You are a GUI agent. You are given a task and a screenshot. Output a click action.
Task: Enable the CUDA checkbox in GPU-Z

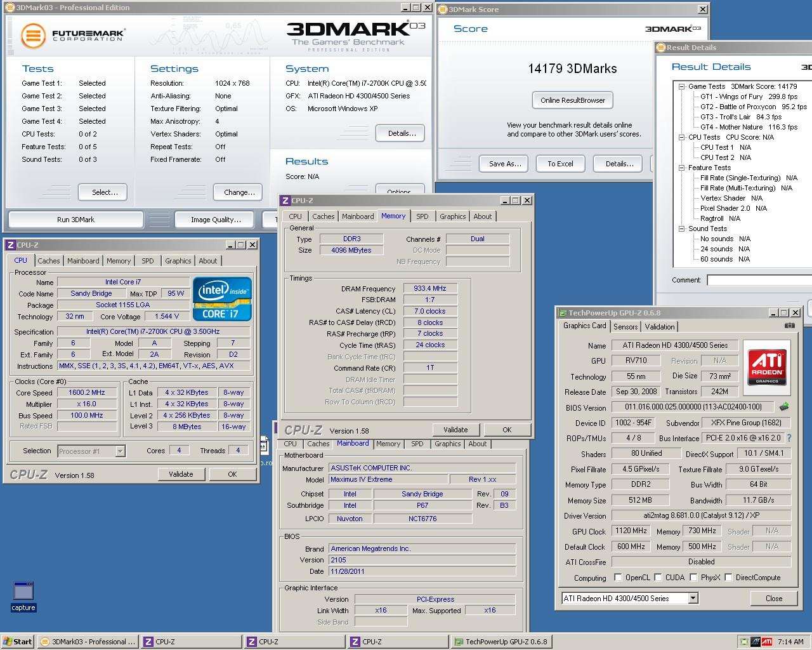[658, 578]
